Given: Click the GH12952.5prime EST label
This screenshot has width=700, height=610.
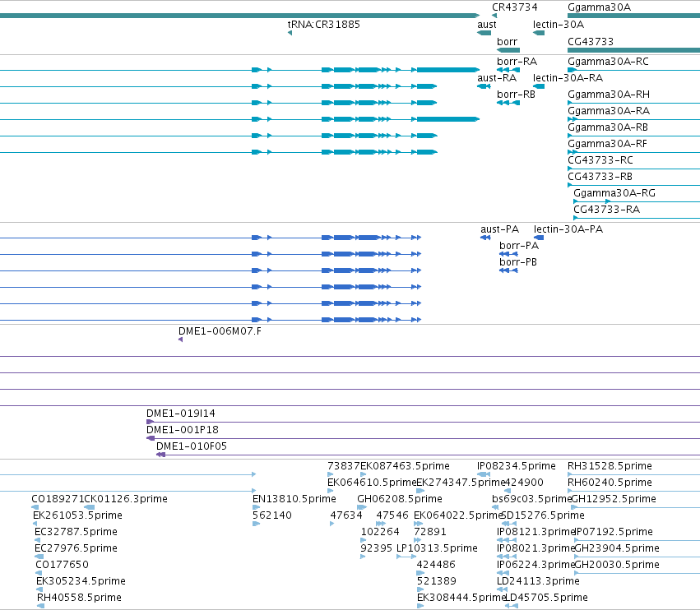Looking at the screenshot, I should click(x=614, y=499).
